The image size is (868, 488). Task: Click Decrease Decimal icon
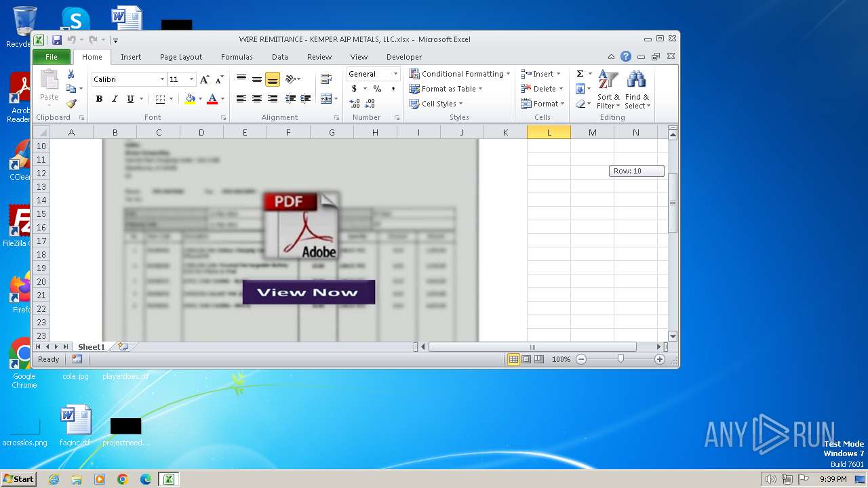[370, 104]
